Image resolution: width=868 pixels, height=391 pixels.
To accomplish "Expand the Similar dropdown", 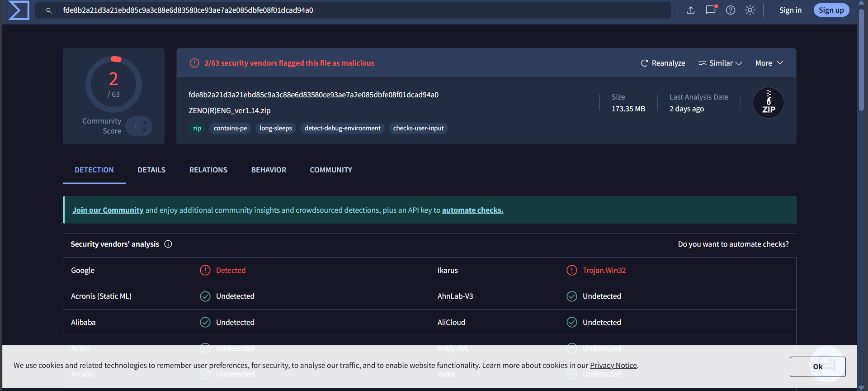I will [x=720, y=63].
